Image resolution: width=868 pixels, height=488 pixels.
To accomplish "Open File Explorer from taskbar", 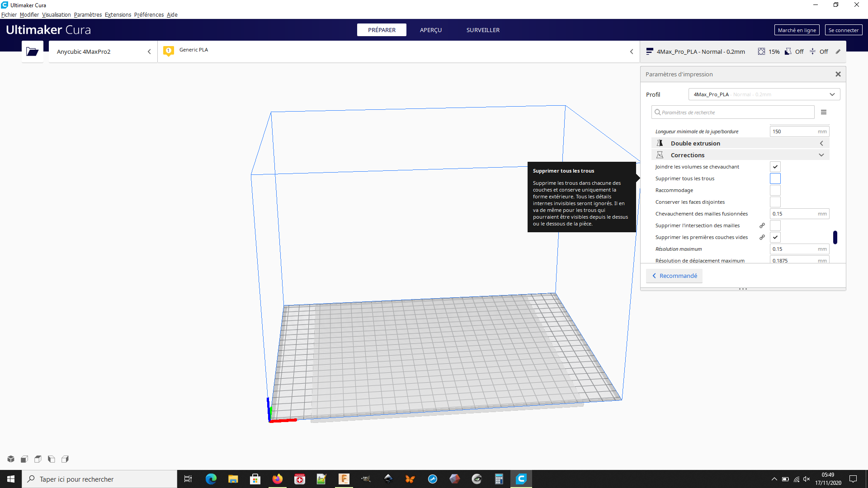I will (x=233, y=479).
